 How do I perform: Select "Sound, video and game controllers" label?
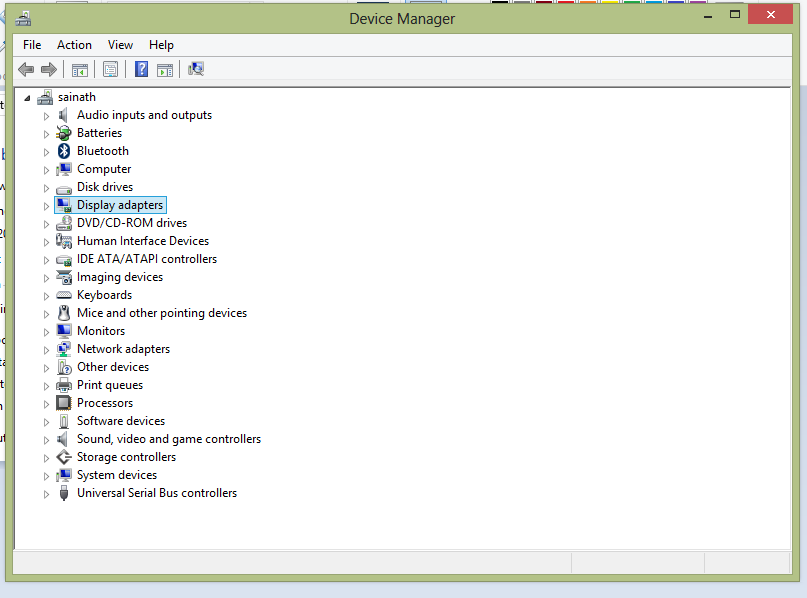point(169,439)
